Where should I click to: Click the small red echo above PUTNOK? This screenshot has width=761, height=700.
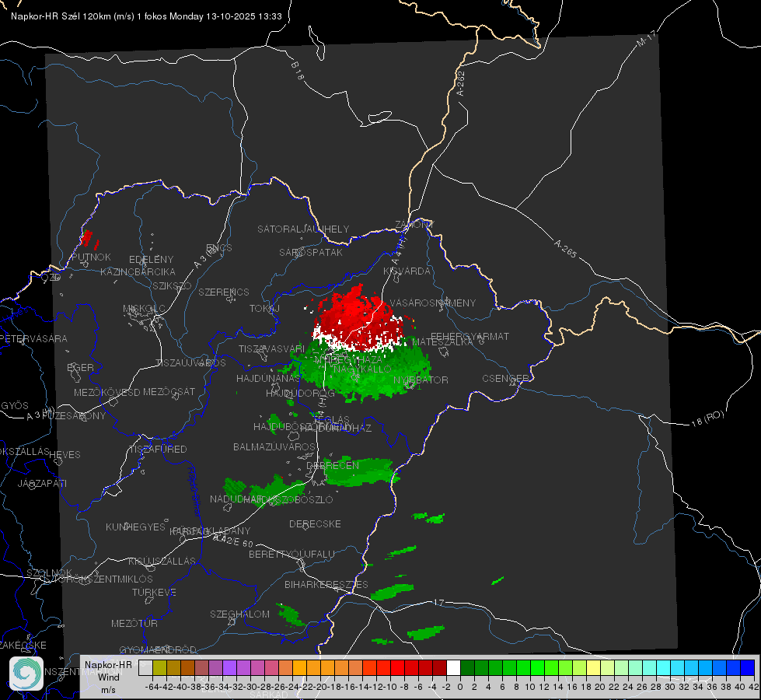87,237
